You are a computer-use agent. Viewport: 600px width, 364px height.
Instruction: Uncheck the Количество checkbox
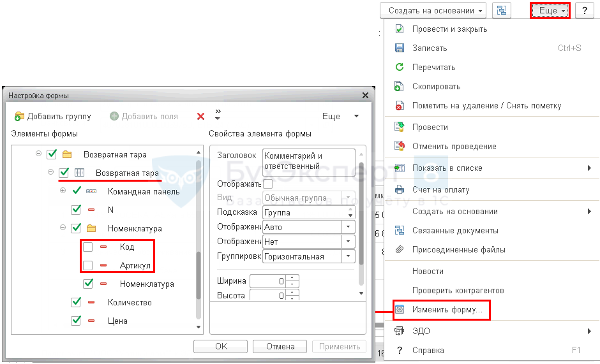76,303
